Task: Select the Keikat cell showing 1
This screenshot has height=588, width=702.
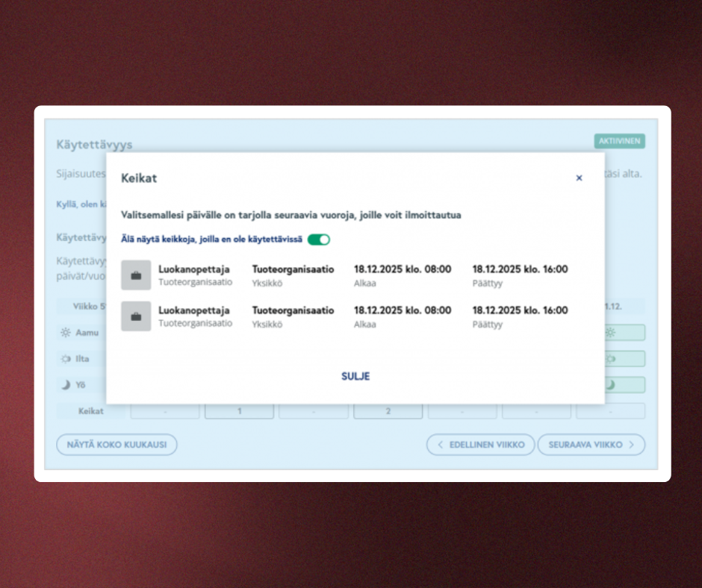Action: point(239,411)
